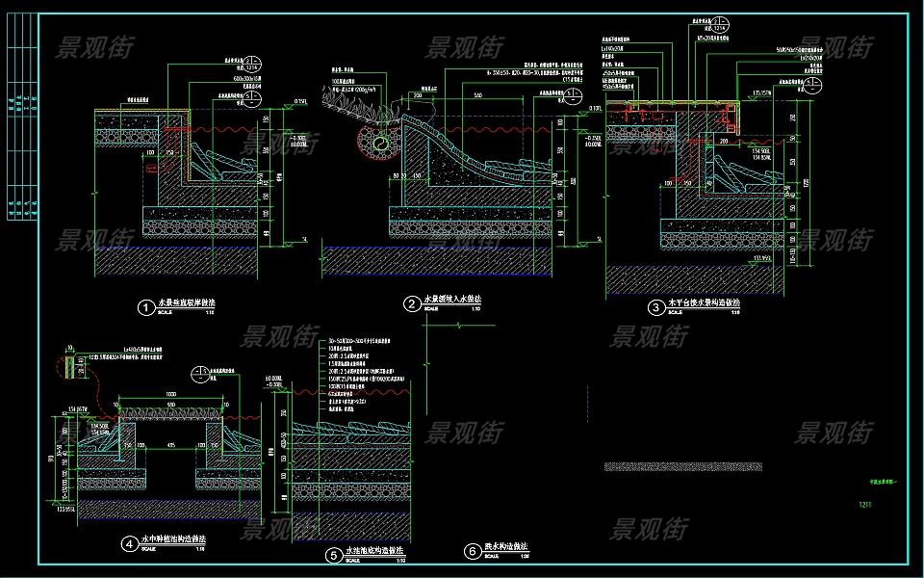Image resolution: width=924 pixels, height=578 pixels.
Task: Select the 1211 sheet number in yellow
Action: click(866, 504)
